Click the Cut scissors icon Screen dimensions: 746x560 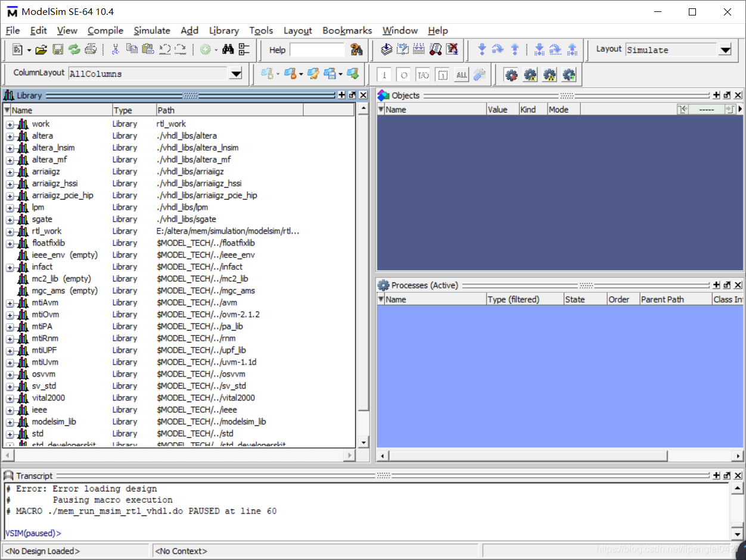click(116, 50)
